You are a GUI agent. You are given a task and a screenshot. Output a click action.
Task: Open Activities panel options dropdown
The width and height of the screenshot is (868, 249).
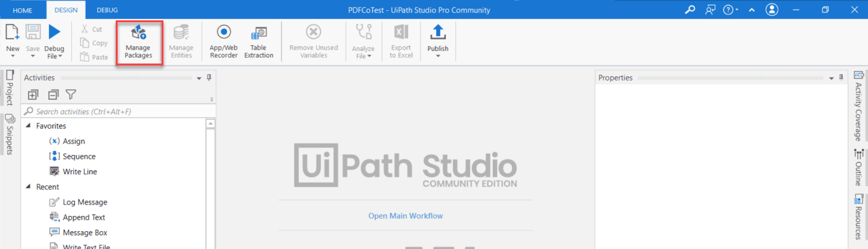(x=199, y=78)
